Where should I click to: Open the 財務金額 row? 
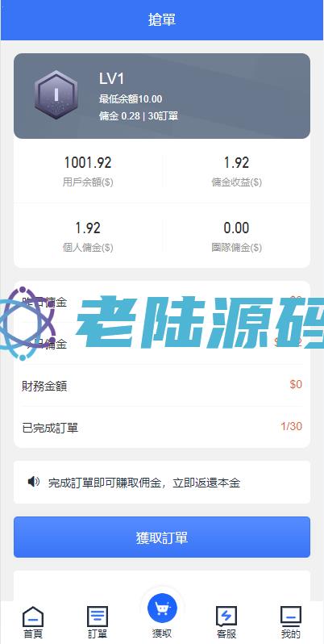point(162,385)
